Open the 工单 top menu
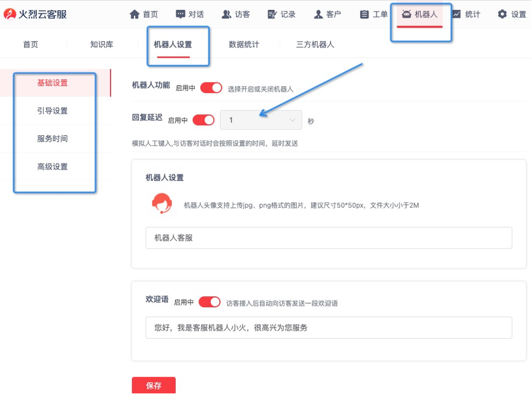 coord(374,14)
